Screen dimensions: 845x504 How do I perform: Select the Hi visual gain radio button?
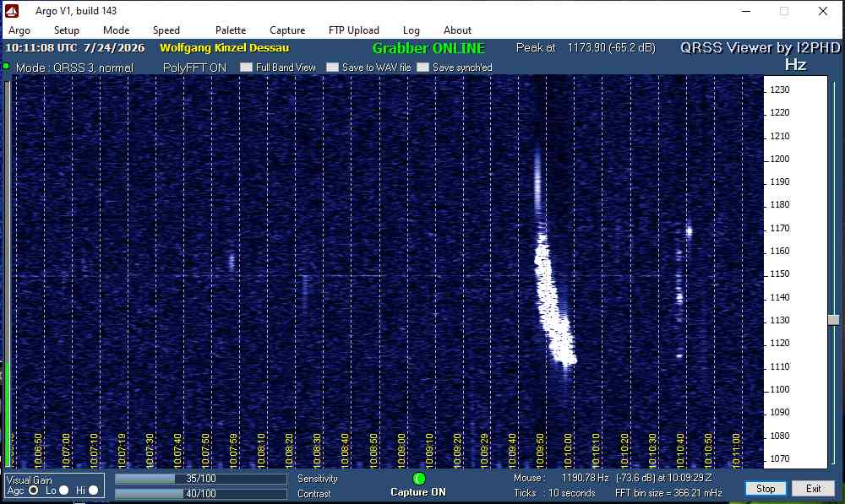[93, 490]
